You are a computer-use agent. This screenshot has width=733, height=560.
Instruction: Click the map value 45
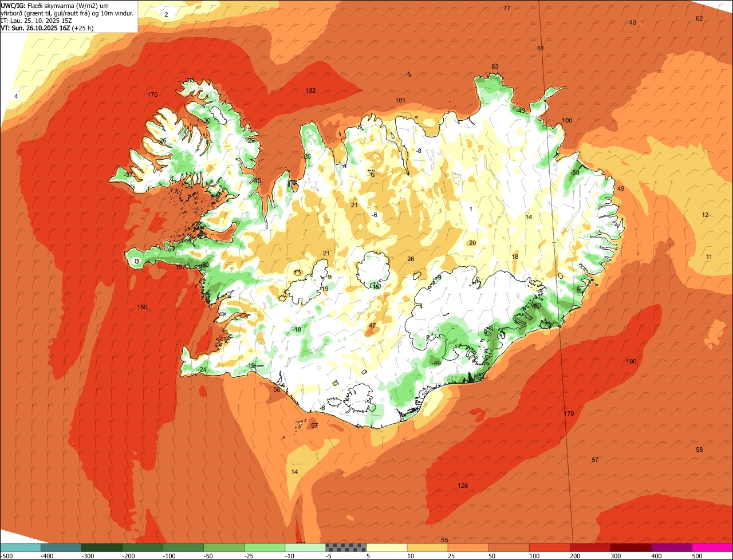pyautogui.click(x=257, y=181)
